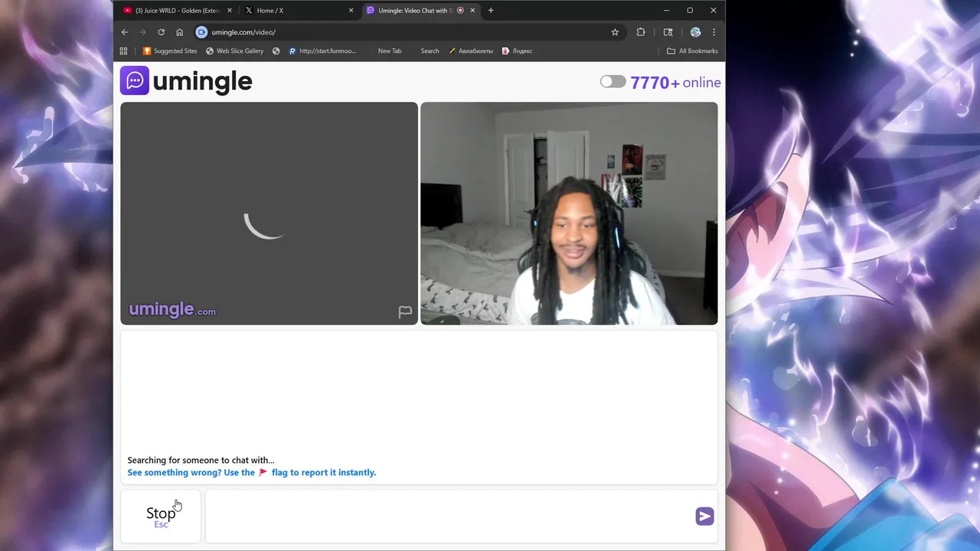Click the umingle wordmark in header
Viewport: 980px width, 551px height.
coord(202,81)
